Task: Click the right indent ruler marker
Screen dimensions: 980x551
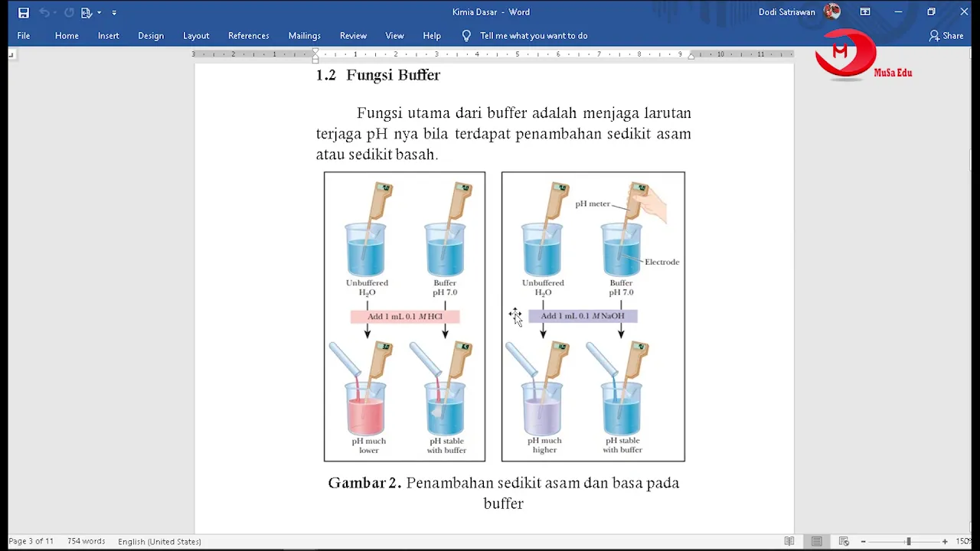Action: click(691, 57)
